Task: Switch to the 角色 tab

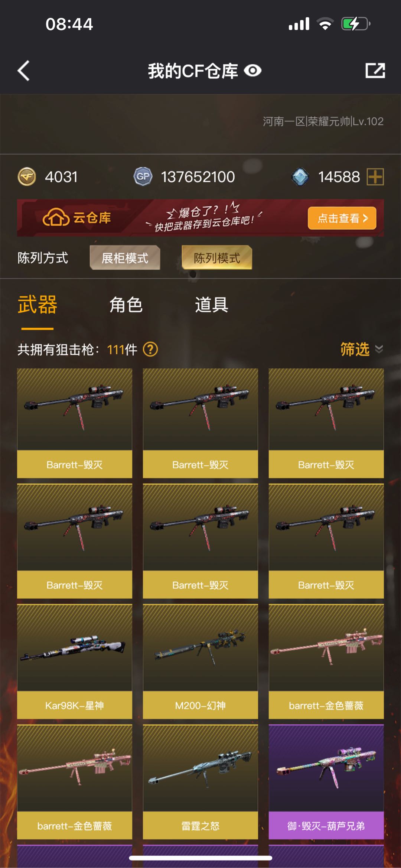Action: pyautogui.click(x=126, y=305)
